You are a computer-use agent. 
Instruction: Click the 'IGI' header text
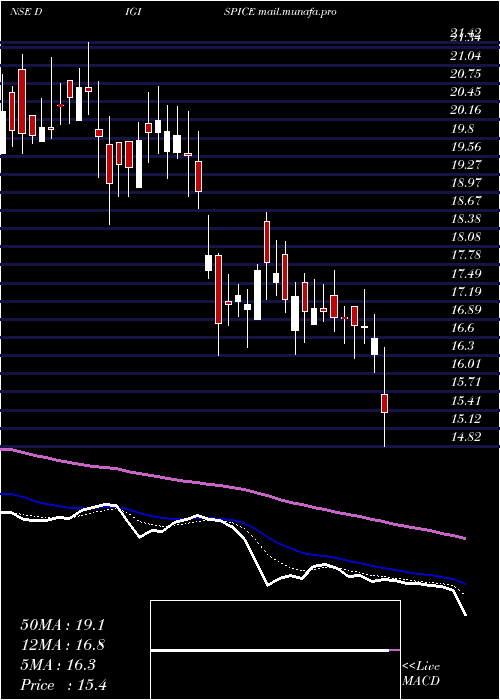[x=133, y=12]
